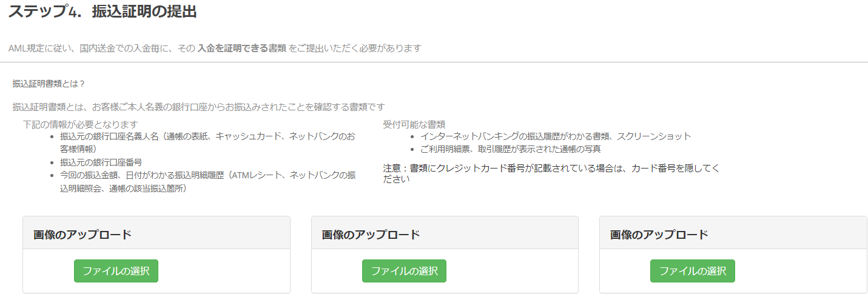Click the left upload panel's ファイルの選択 button
The image size is (868, 294).
tap(116, 271)
